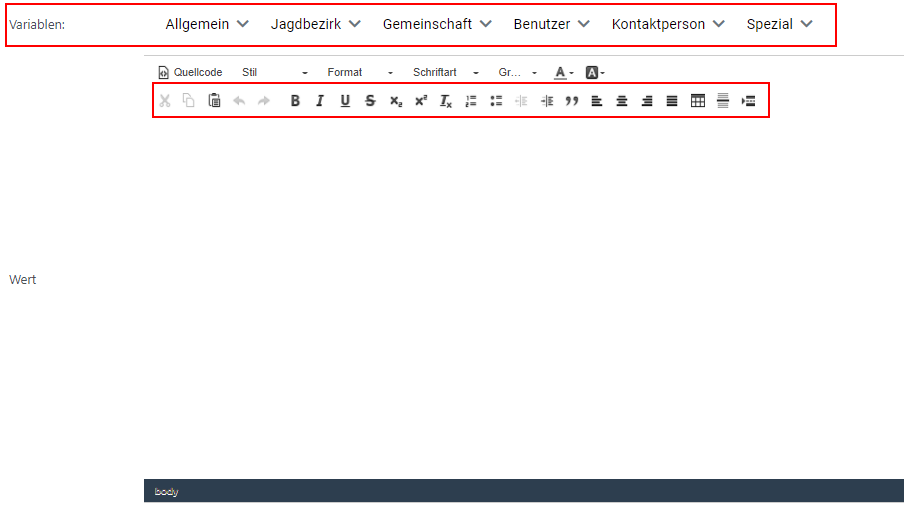904x524 pixels.
Task: Insert a bulleted list
Action: 496,101
